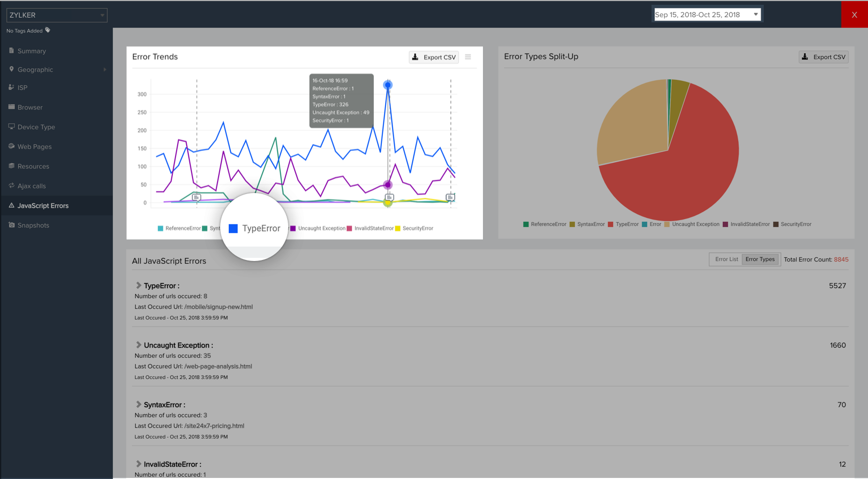Toggle ReferenceError series in trends legend

click(x=179, y=229)
